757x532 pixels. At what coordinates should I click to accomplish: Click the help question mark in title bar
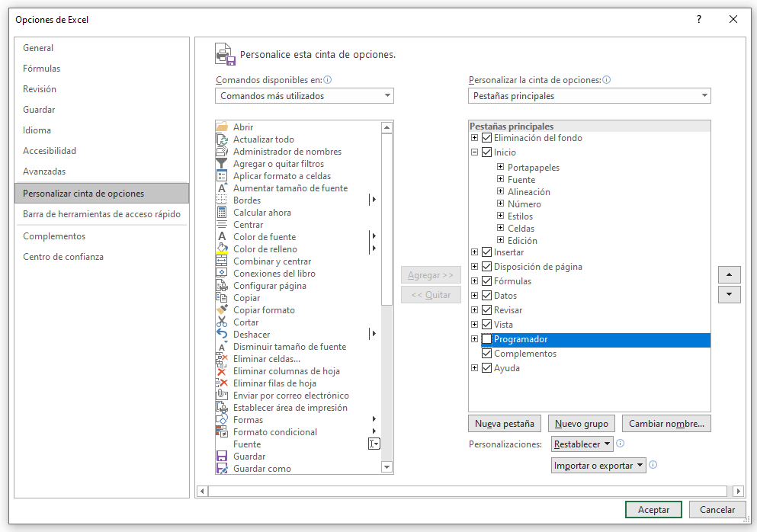698,19
